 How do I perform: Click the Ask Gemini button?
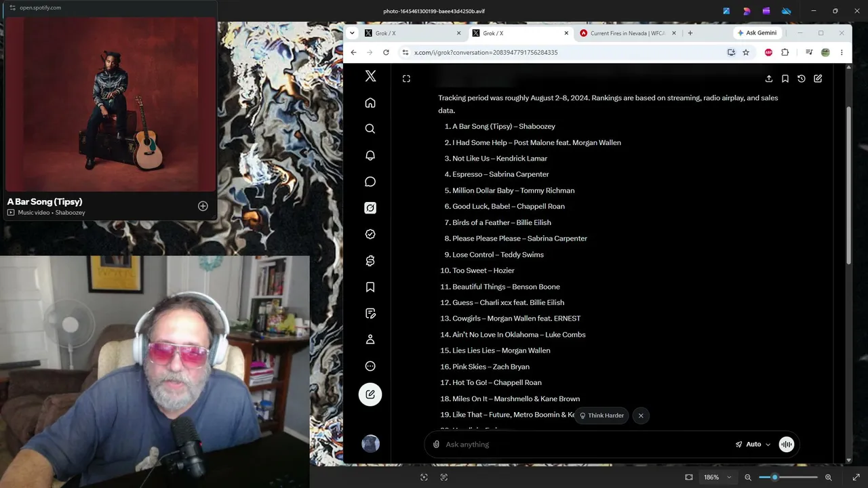[x=757, y=33]
